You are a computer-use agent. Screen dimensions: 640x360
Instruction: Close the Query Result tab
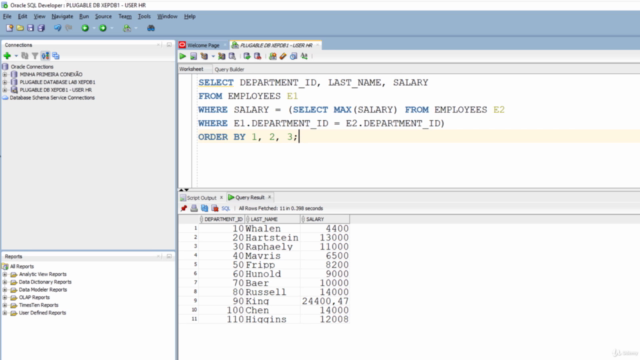coord(269,197)
